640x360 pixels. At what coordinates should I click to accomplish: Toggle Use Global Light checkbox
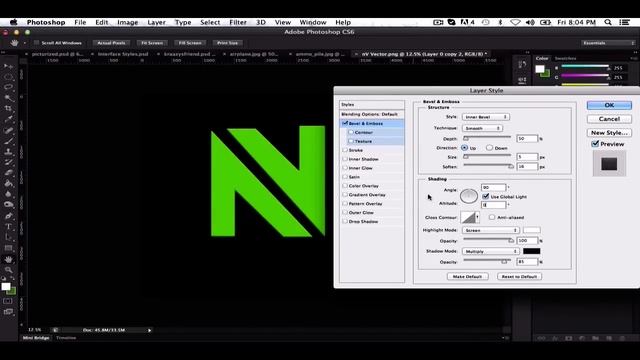[486, 196]
